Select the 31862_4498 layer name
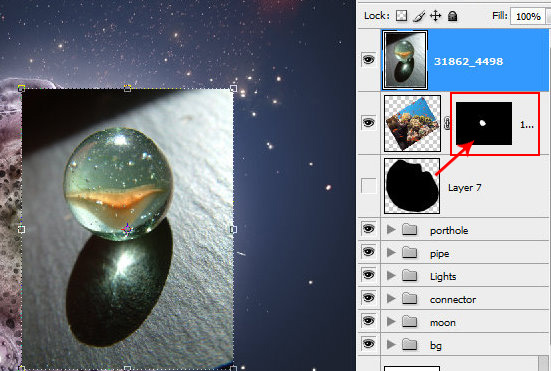This screenshot has height=371, width=551. pyautogui.click(x=468, y=61)
